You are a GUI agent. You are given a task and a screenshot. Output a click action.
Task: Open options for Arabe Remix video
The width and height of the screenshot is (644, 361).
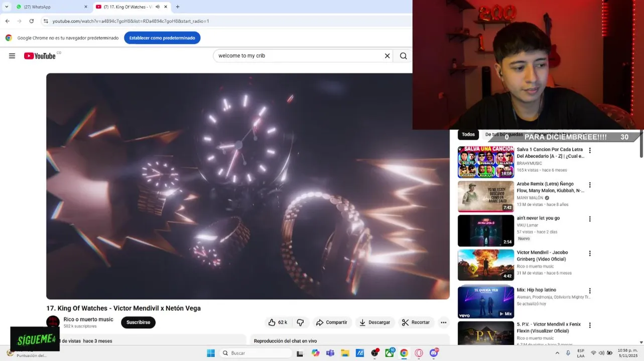pos(590,185)
